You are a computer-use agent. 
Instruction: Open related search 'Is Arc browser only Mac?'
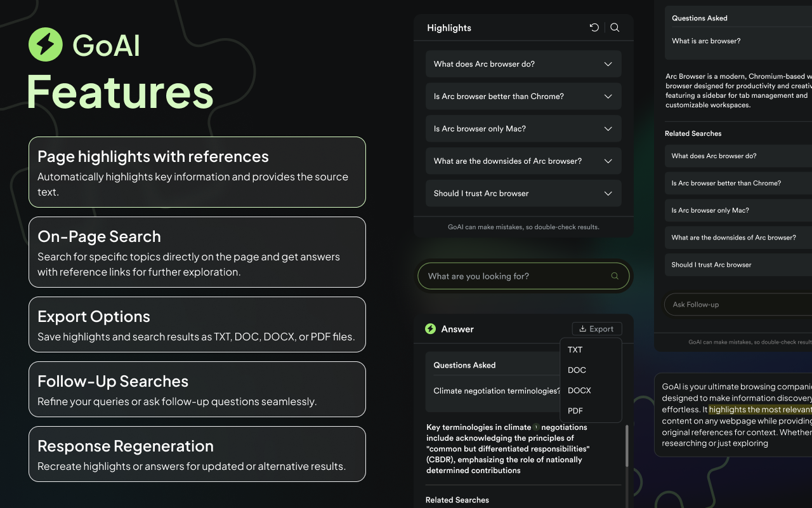(x=738, y=211)
